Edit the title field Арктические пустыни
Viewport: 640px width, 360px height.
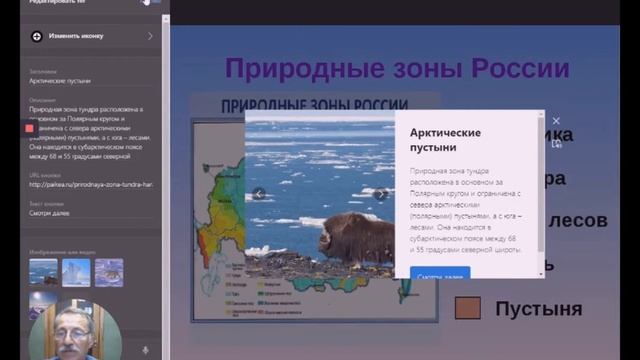point(91,81)
